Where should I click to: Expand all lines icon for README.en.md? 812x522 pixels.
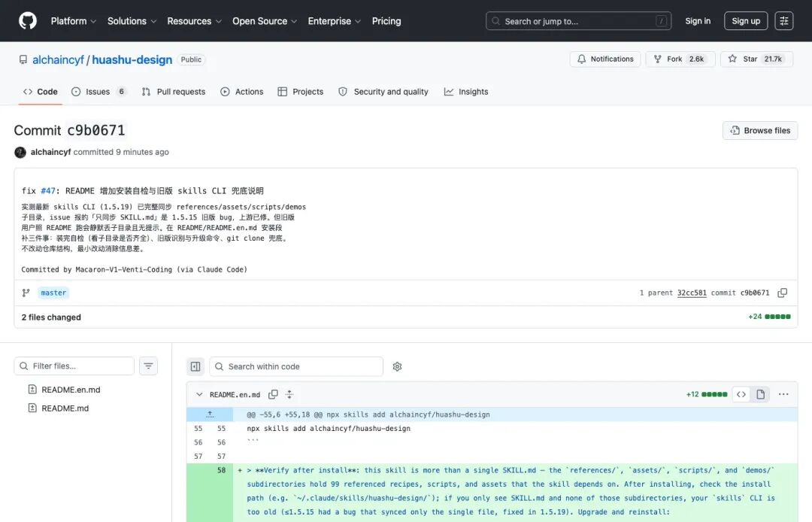point(289,395)
